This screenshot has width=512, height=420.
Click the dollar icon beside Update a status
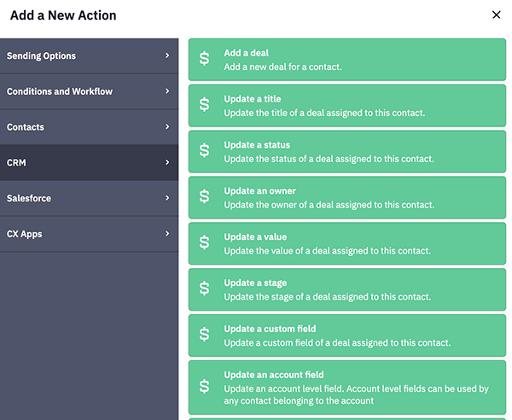point(205,151)
